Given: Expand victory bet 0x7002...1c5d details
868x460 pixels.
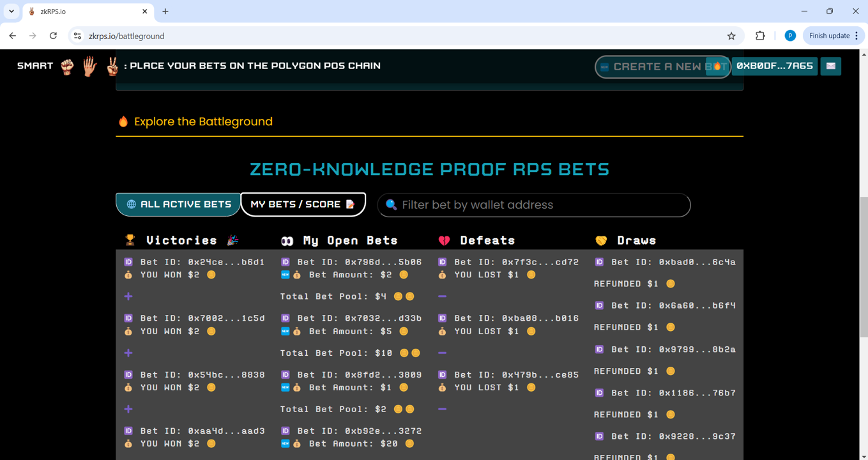Looking at the screenshot, I should coord(128,353).
